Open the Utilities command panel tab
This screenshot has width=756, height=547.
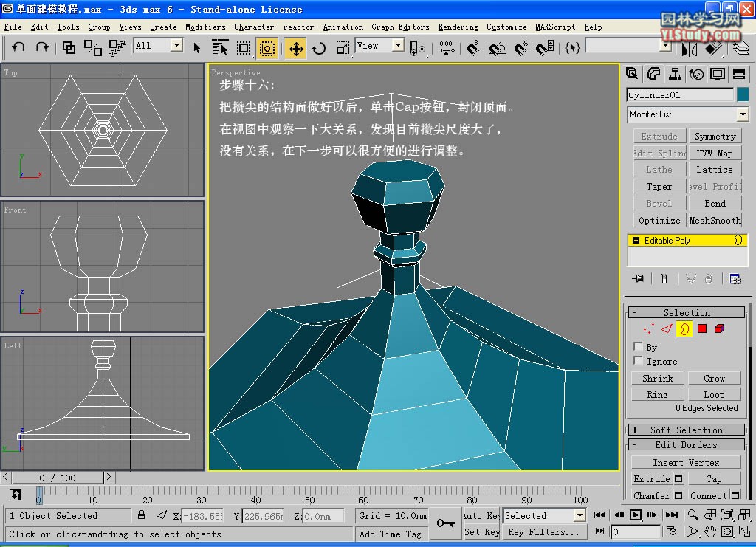[738, 74]
